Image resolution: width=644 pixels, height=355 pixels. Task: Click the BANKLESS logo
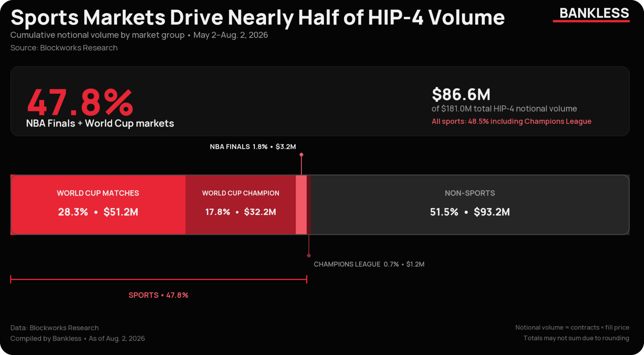[594, 13]
